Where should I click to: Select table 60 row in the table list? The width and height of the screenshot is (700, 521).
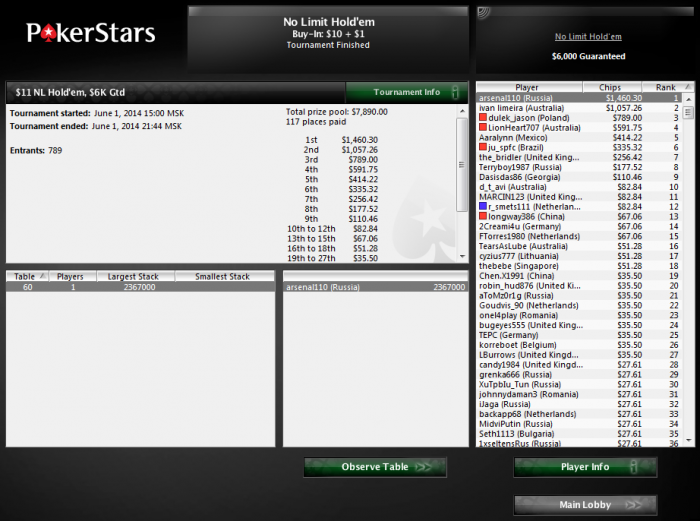[x=141, y=287]
